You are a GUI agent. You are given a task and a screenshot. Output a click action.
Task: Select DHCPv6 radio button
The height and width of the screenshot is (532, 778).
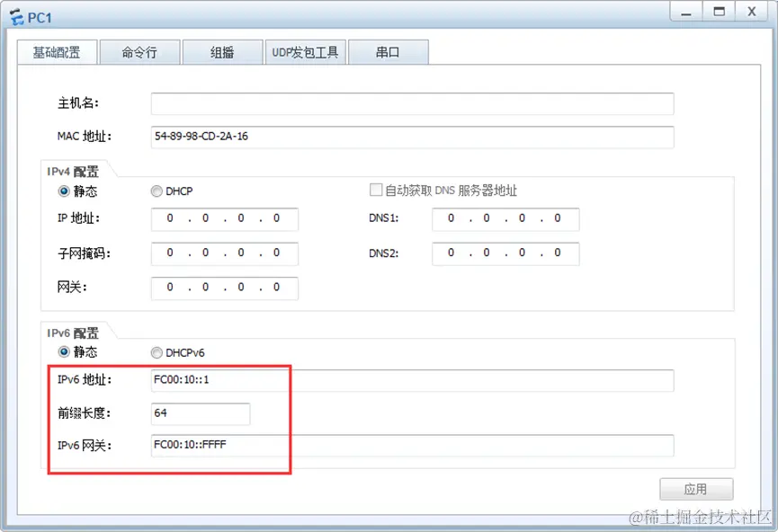[x=156, y=352]
